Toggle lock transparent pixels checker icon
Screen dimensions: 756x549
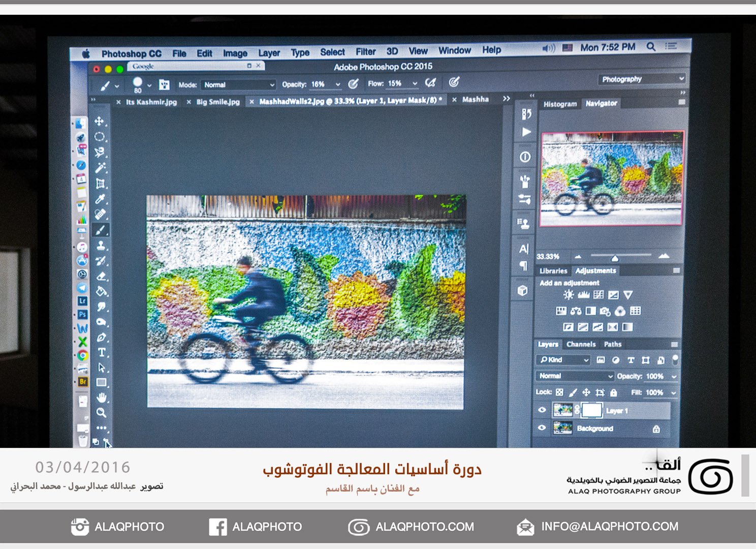559,392
